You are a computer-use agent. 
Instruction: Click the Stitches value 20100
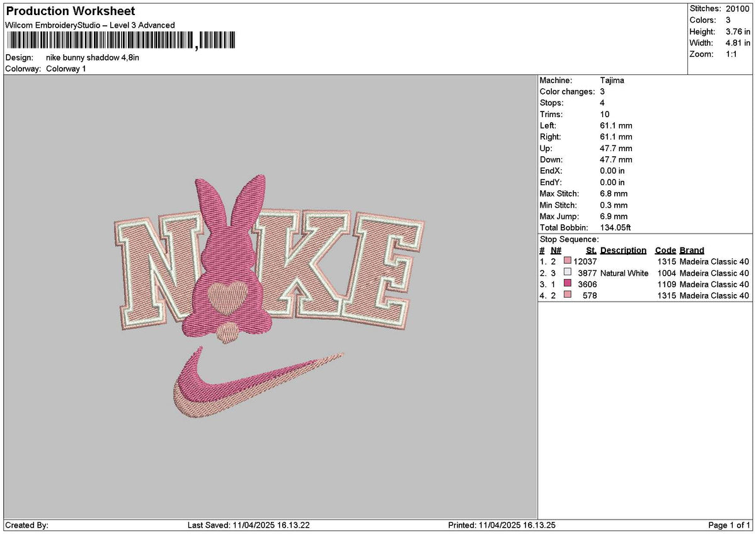[738, 9]
